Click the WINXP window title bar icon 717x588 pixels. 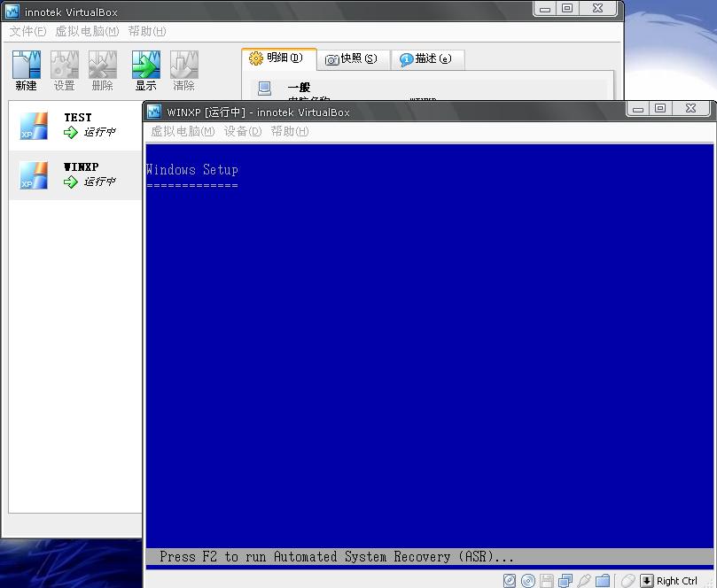click(154, 112)
